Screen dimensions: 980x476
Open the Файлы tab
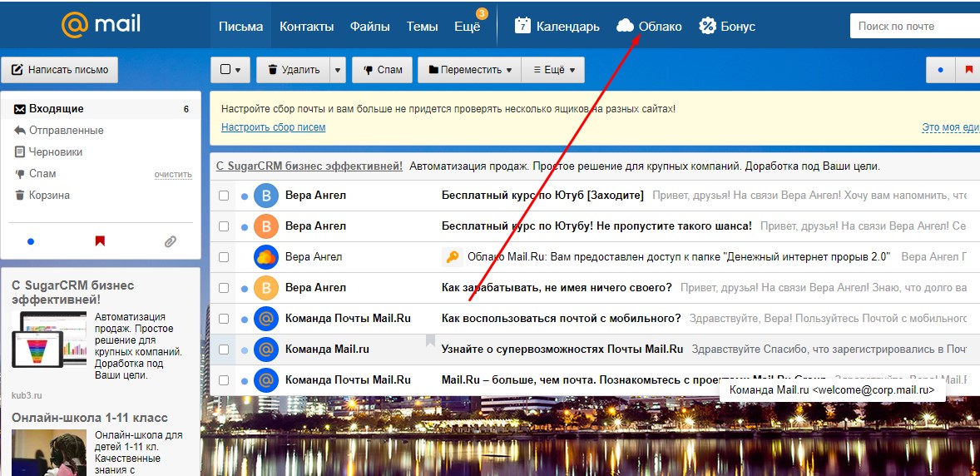click(x=370, y=27)
